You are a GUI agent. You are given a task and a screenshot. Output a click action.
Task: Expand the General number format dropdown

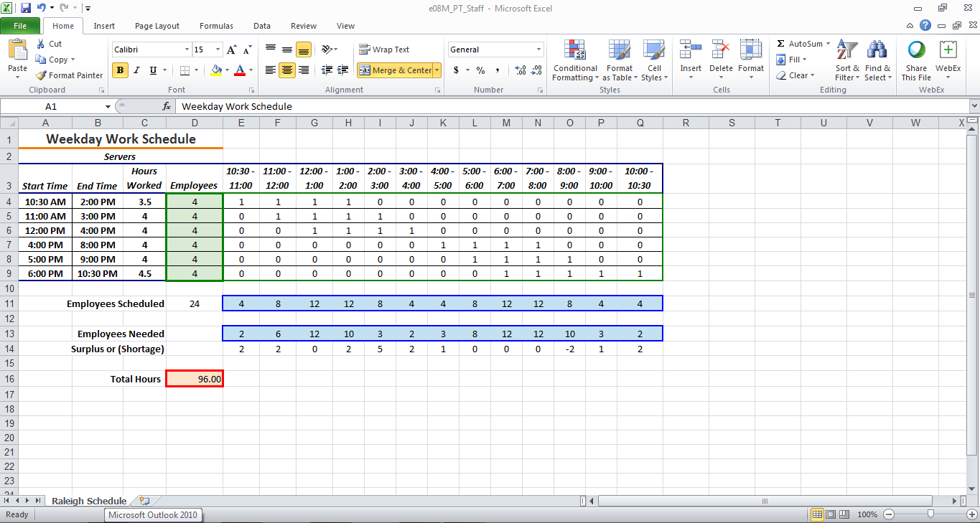pyautogui.click(x=539, y=50)
